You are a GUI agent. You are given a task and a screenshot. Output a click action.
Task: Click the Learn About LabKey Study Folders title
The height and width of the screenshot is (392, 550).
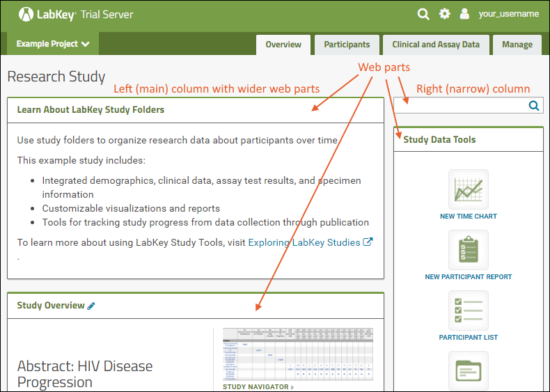coord(91,110)
